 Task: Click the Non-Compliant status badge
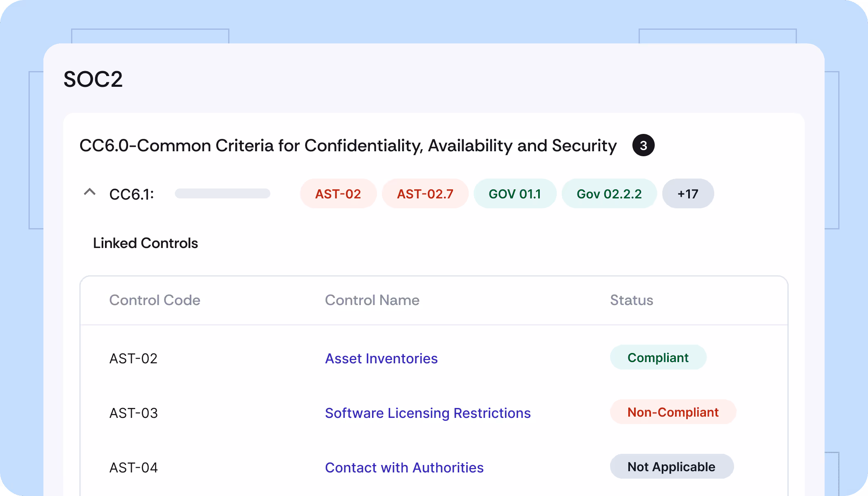[672, 412]
